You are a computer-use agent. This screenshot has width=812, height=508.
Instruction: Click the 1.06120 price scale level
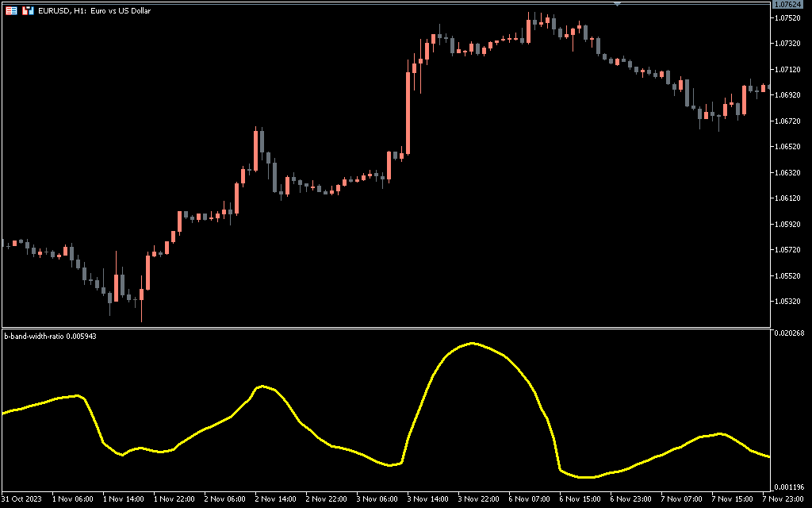791,198
